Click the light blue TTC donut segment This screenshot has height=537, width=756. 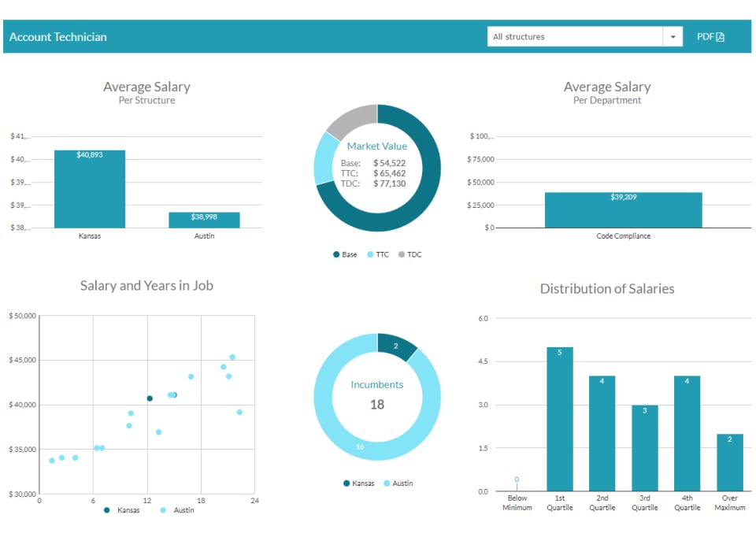point(324,159)
